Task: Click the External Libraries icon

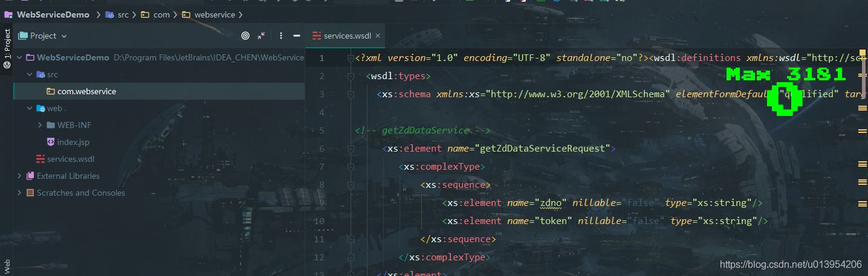Action: 30,176
